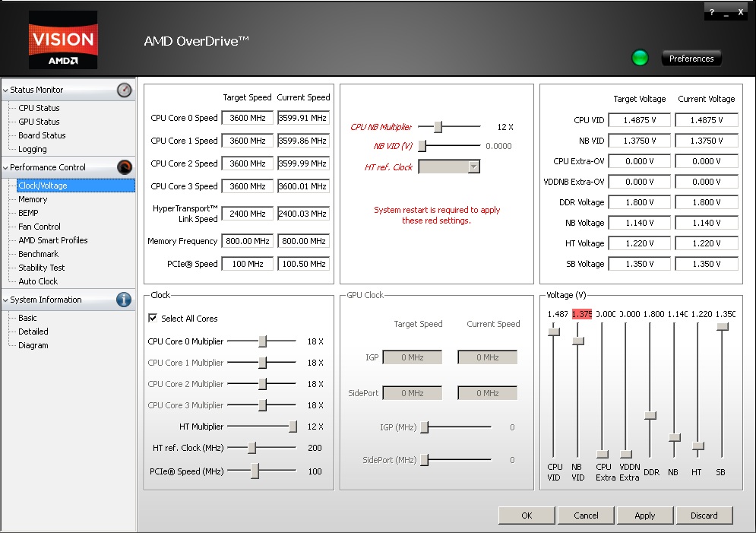This screenshot has width=756, height=533.
Task: Select the Clock/Voltage item
Action: coord(76,186)
